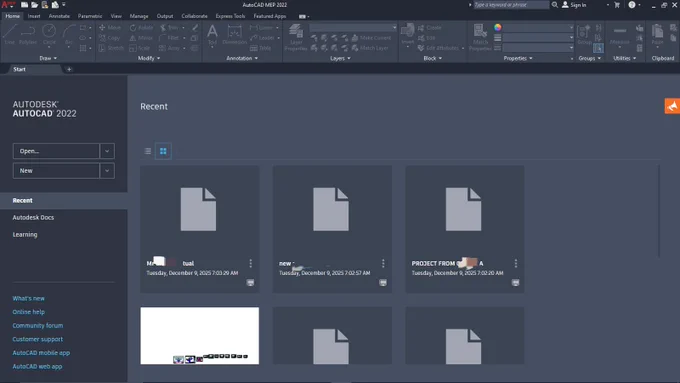This screenshot has height=383, width=680.
Task: Open Layer Properties manager
Action: coord(296,37)
